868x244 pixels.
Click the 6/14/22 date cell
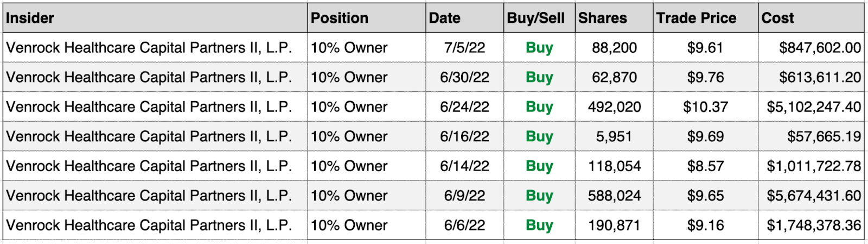[465, 166]
